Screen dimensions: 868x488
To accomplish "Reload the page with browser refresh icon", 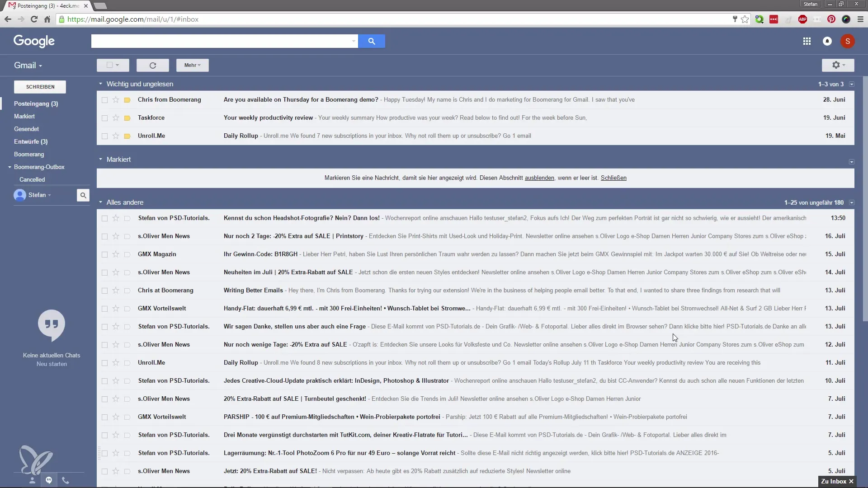I will tap(34, 19).
